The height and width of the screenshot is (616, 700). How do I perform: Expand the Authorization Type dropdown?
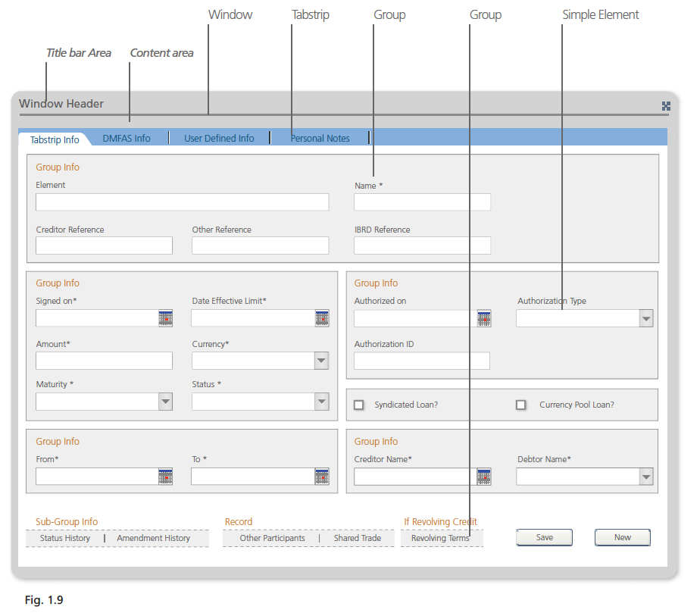tap(645, 319)
